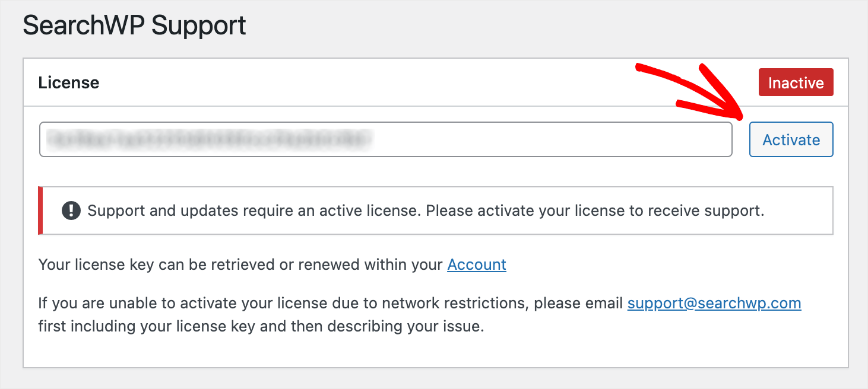
Task: Click the exclamation warning icon
Action: 71,211
